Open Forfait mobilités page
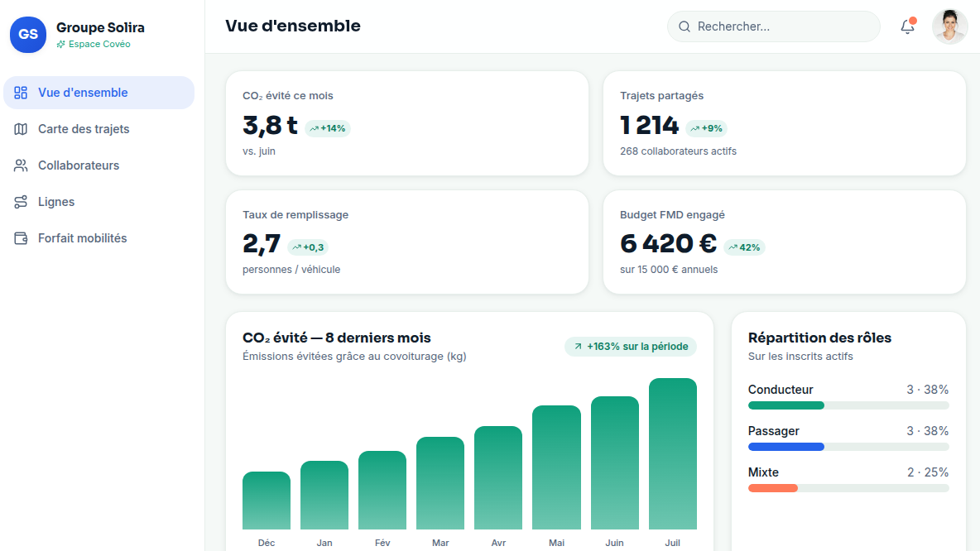The height and width of the screenshot is (551, 980). point(98,238)
